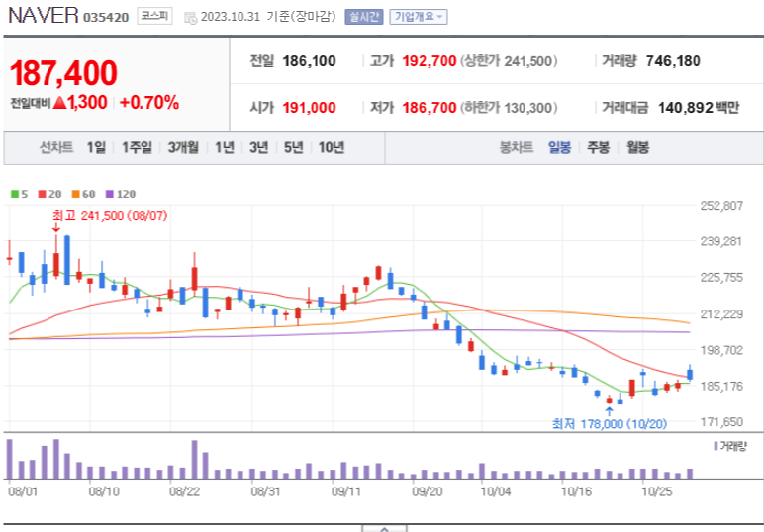Click the orange 60-day moving average legend
Viewport: 764px width, 532px height.
83,194
